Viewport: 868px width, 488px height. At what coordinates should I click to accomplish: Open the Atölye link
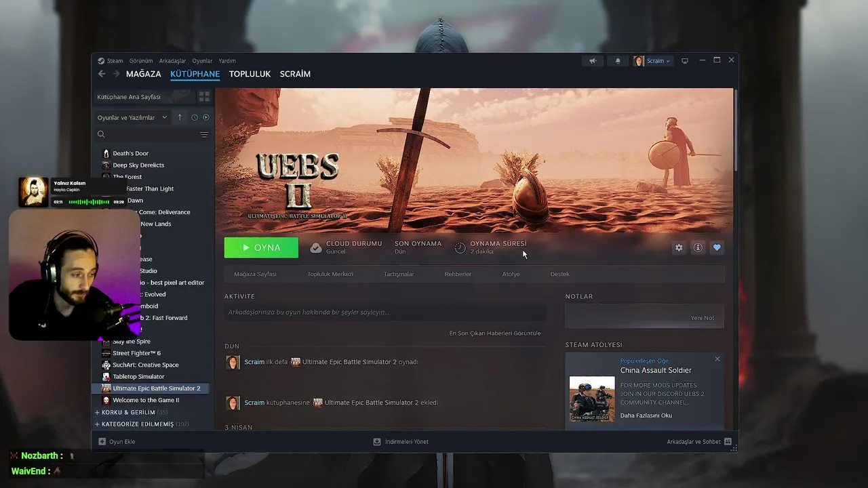511,274
